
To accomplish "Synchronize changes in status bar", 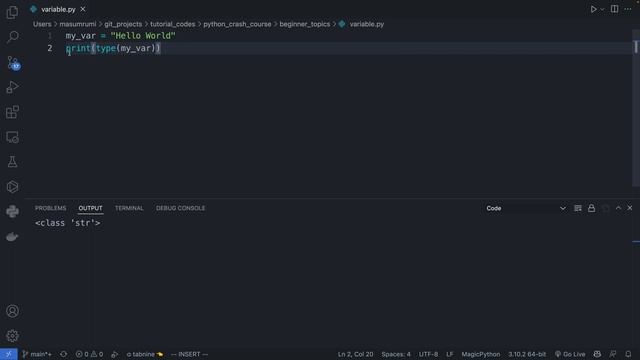I will (63, 354).
